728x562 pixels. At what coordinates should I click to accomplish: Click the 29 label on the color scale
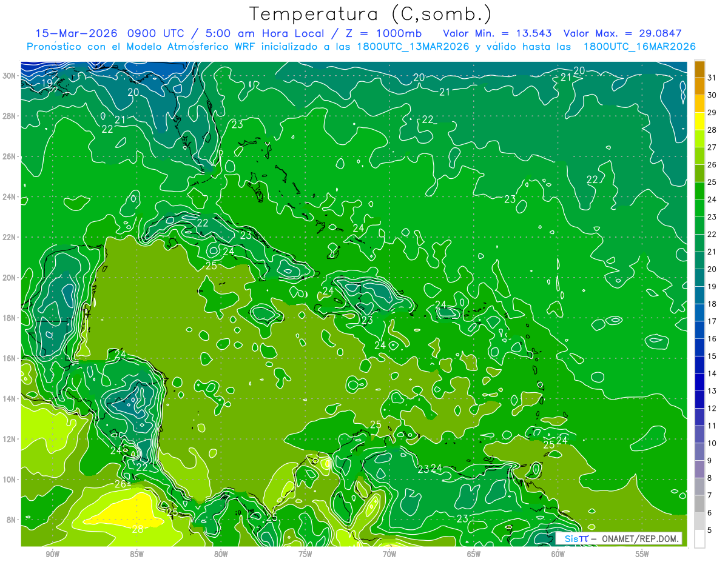tap(712, 112)
